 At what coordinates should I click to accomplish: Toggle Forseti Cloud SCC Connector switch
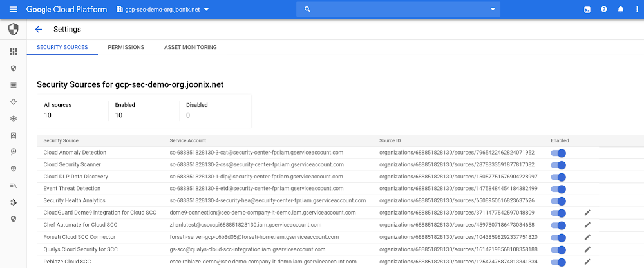pyautogui.click(x=558, y=238)
